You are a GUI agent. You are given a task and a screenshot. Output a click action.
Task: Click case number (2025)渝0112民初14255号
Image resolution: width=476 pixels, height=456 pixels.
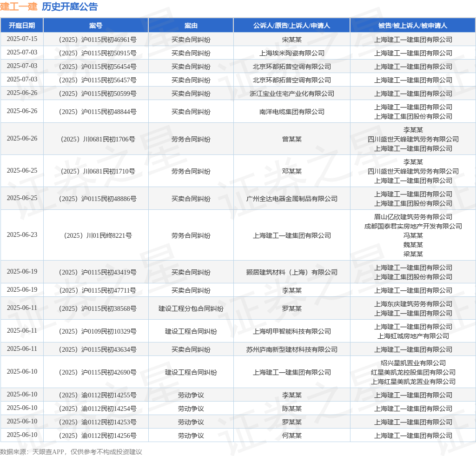pos(98,395)
